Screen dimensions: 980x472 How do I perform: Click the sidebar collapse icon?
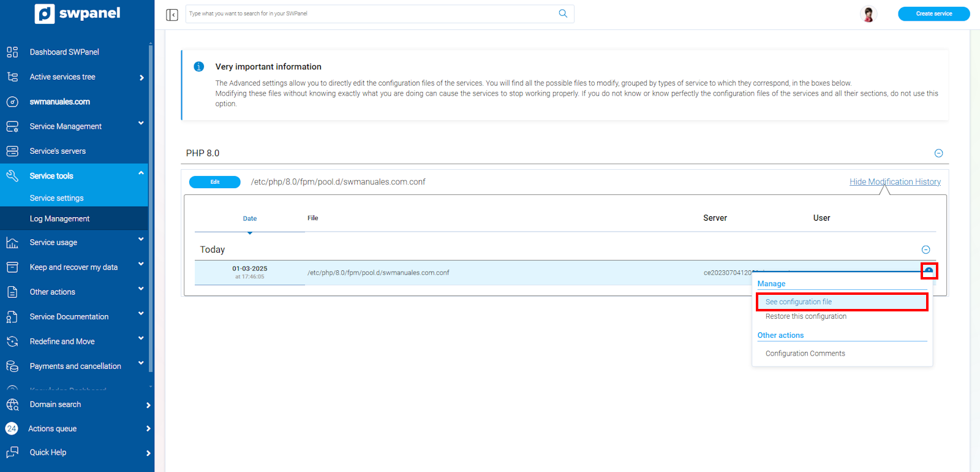[x=172, y=14]
